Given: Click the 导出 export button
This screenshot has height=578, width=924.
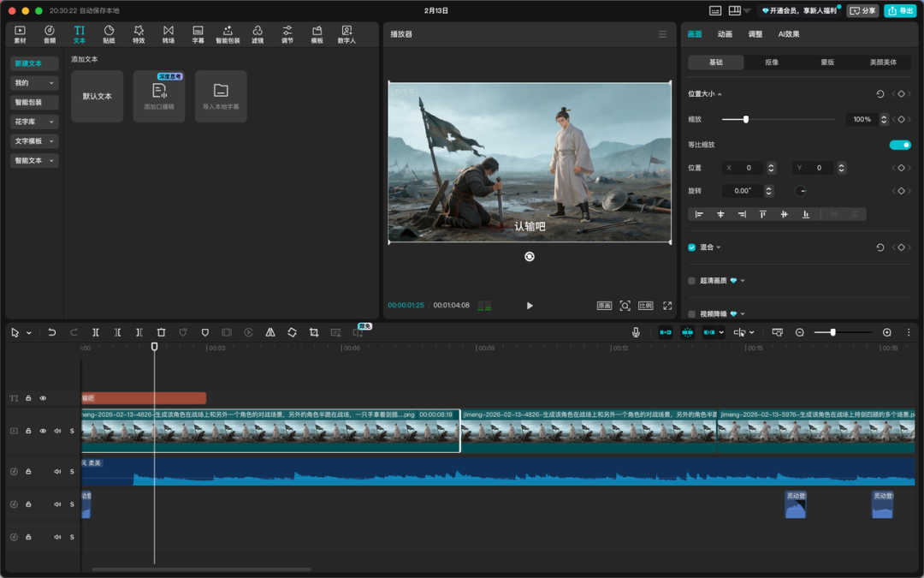Looking at the screenshot, I should click(900, 11).
